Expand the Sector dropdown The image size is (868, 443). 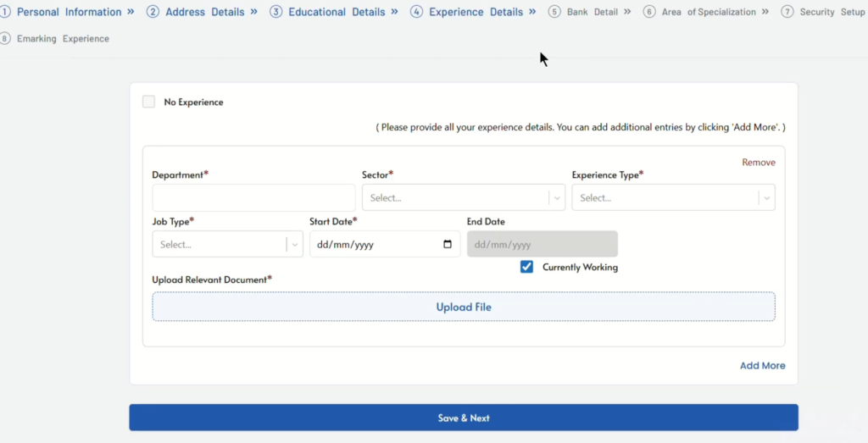coord(463,198)
